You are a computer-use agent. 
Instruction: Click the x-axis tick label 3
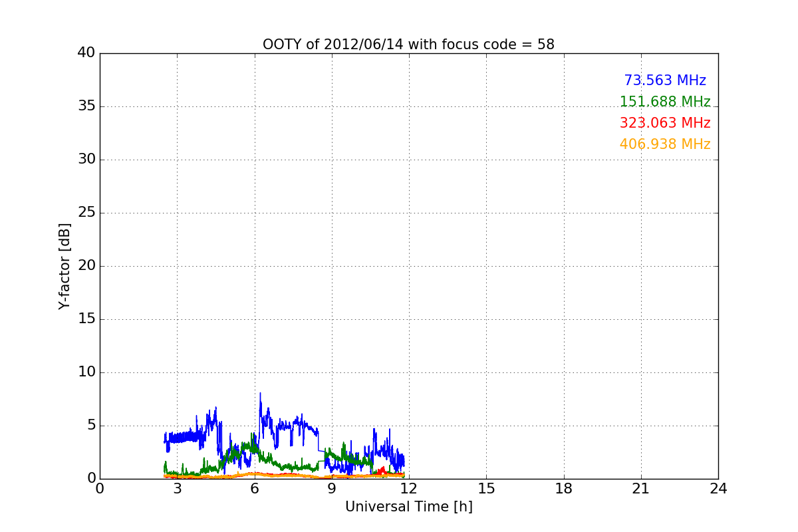(x=177, y=489)
